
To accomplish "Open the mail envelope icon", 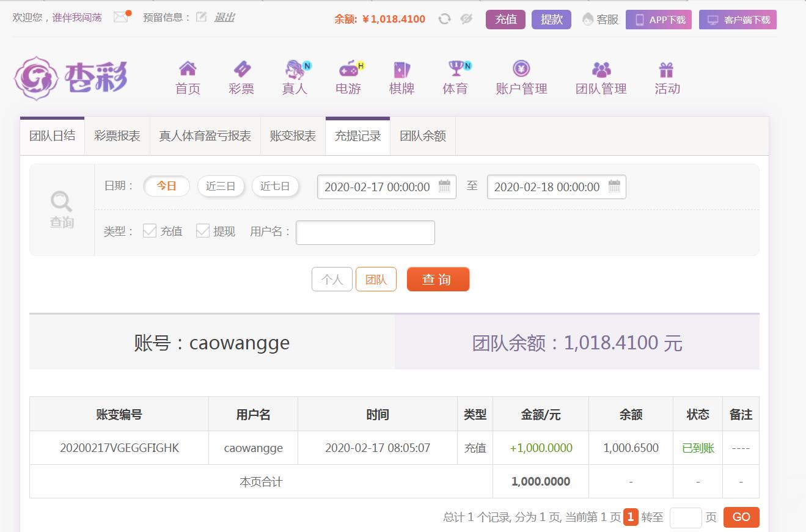I will (x=121, y=17).
